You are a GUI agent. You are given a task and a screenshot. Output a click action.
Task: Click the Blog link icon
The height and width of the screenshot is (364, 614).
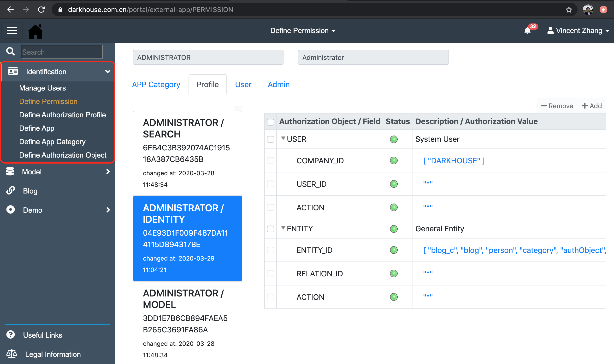point(11,191)
